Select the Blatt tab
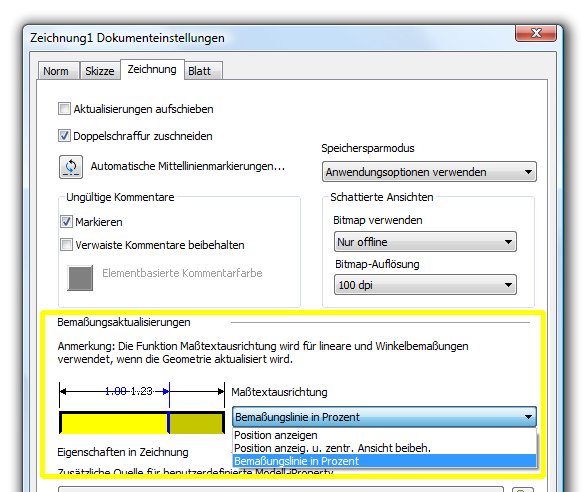The width and height of the screenshot is (584, 492). click(203, 71)
